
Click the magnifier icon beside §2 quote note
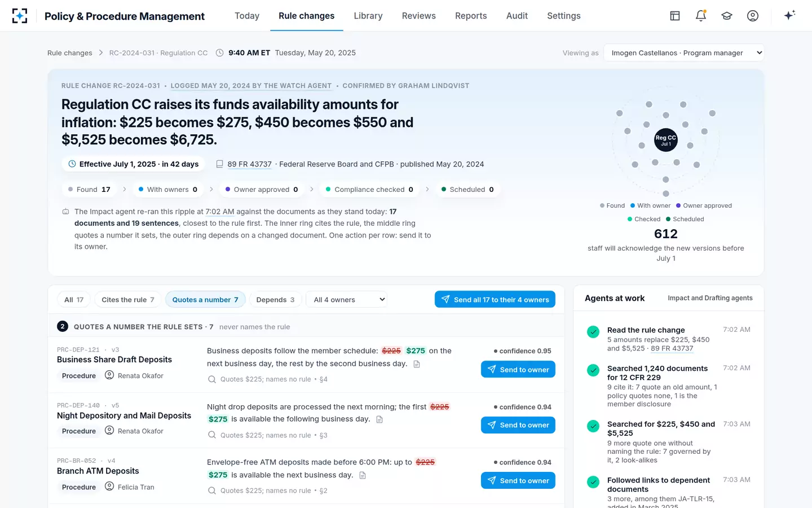pos(212,491)
